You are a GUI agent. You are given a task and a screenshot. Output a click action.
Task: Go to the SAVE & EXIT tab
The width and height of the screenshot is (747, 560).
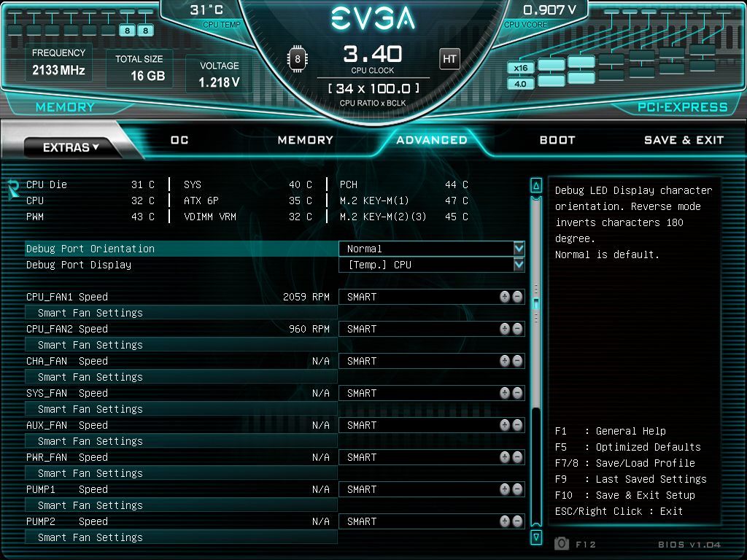pos(684,140)
